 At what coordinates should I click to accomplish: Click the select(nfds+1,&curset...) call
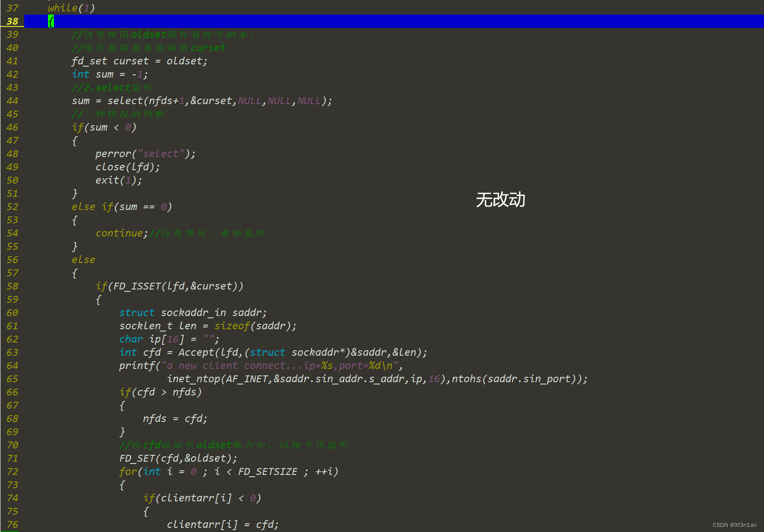coord(220,101)
